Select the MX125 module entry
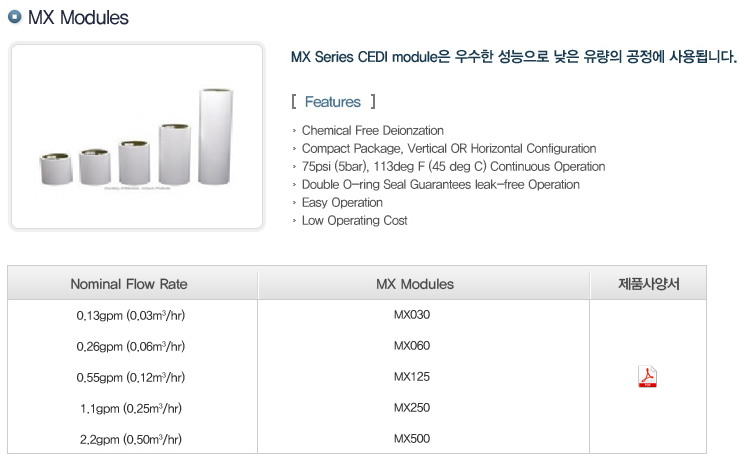The height and width of the screenshot is (464, 746). pos(412,376)
